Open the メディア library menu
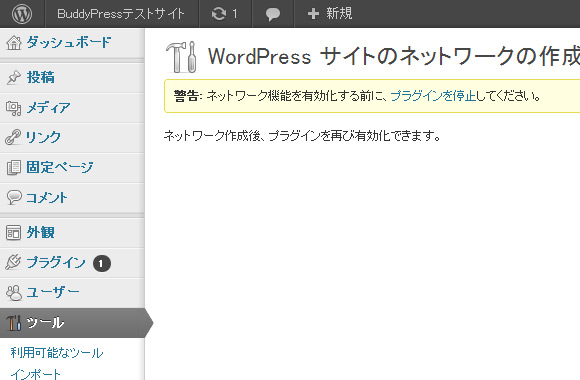The height and width of the screenshot is (380, 580). click(x=48, y=108)
